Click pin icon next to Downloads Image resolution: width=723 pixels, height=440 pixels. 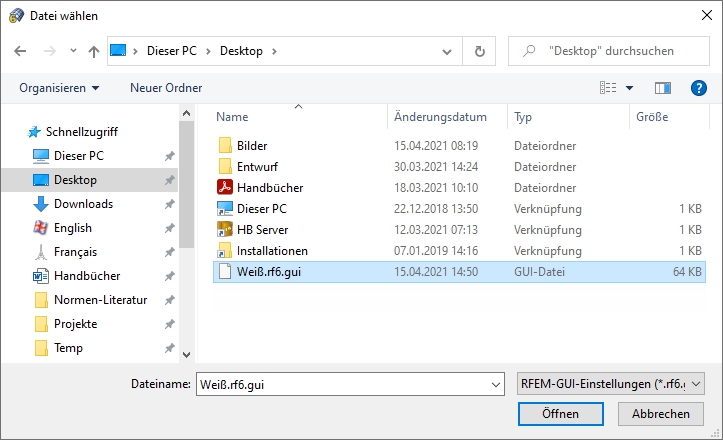(170, 204)
